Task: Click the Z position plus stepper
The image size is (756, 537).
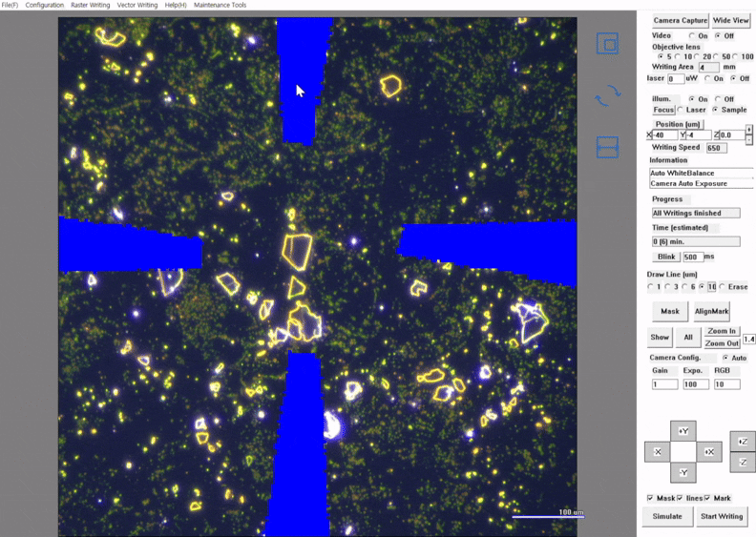Action: click(x=748, y=130)
